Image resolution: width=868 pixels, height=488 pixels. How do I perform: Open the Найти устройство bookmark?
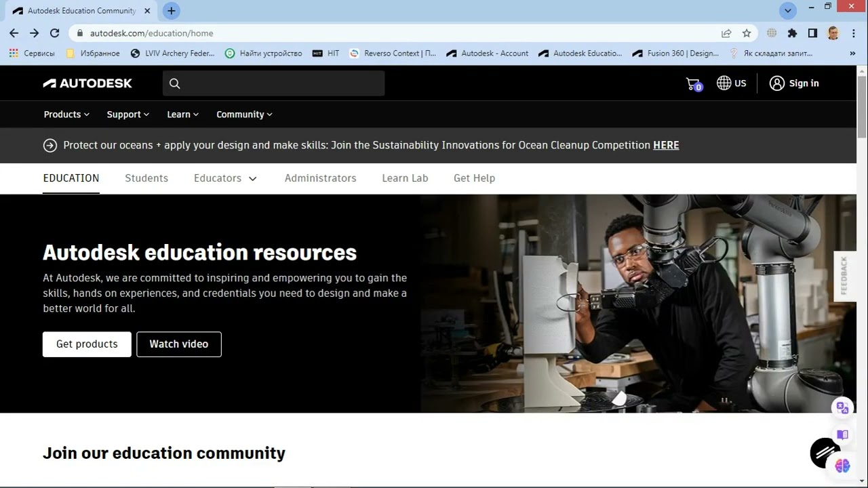tap(263, 53)
